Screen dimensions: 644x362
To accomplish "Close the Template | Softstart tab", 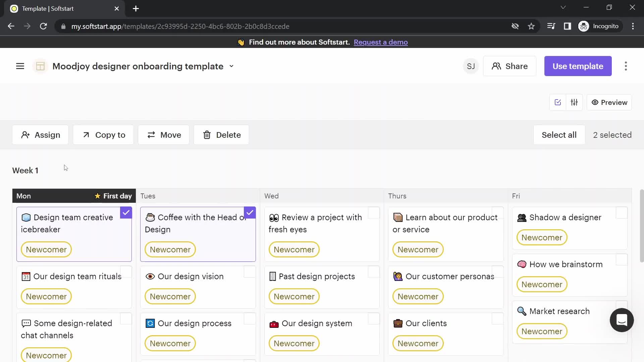I will pyautogui.click(x=117, y=9).
